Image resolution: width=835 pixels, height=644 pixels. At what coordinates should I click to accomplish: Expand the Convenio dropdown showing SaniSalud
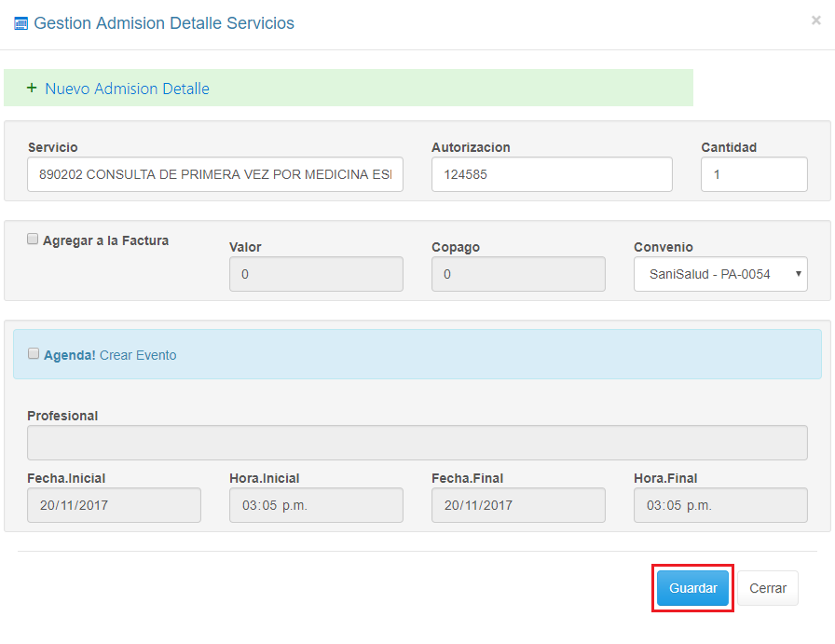coord(720,274)
